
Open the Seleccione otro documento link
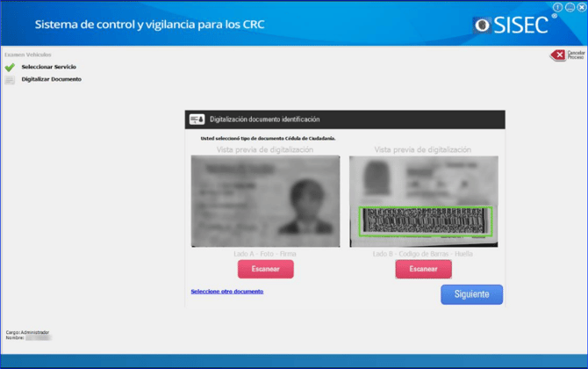[227, 292]
